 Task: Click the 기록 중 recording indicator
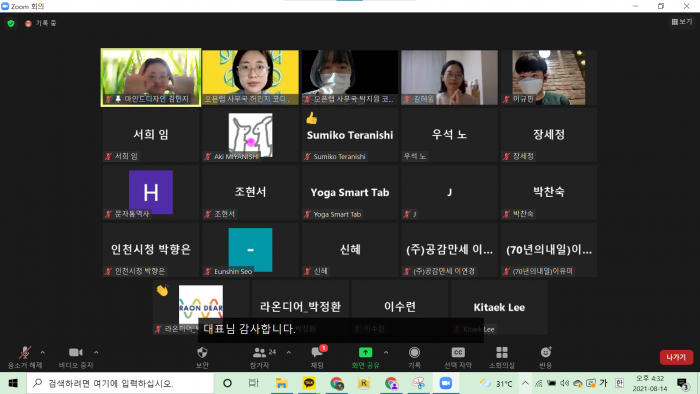click(x=41, y=23)
